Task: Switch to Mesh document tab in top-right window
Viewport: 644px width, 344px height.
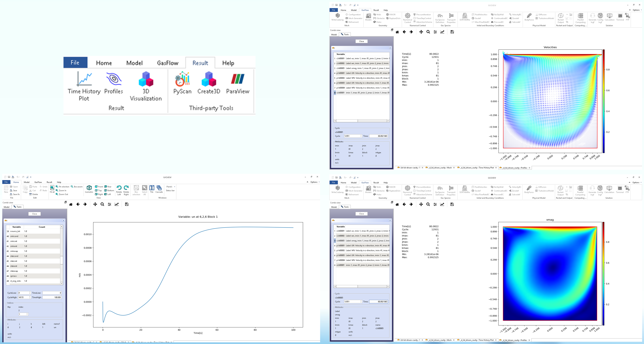Action: point(440,168)
